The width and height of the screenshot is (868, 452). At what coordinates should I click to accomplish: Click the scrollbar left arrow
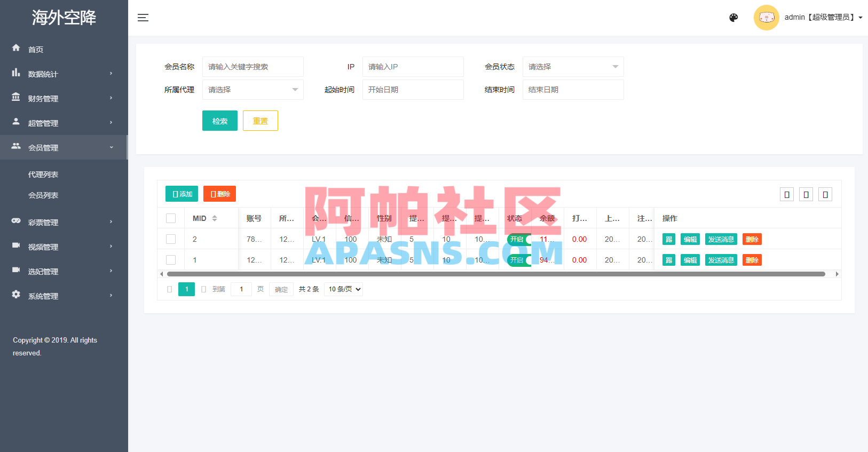[x=162, y=274]
